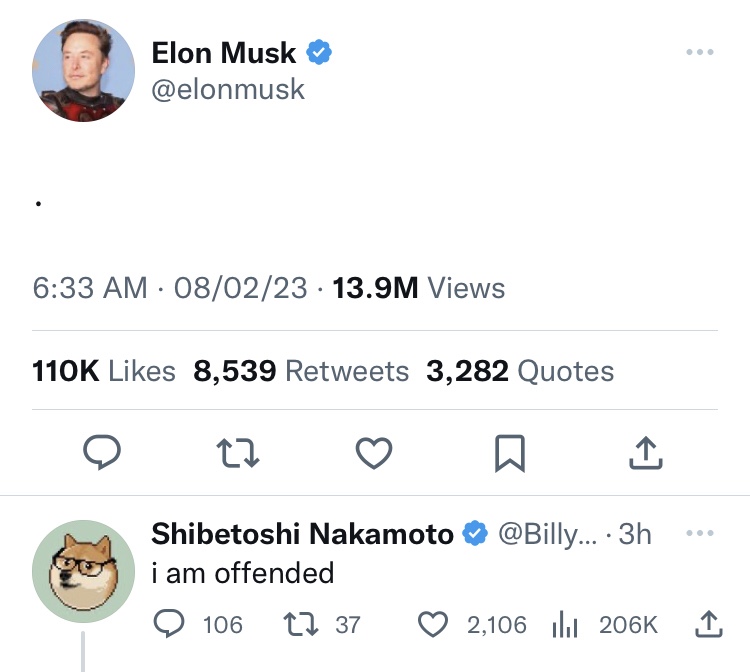The image size is (750, 672).
Task: Click the Shibetoshi Nakamoto display name
Action: [302, 534]
